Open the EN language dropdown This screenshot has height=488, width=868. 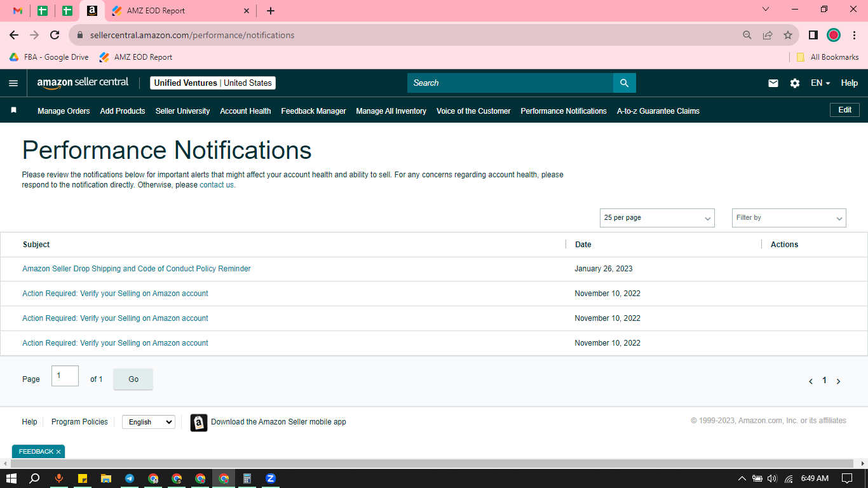pyautogui.click(x=820, y=83)
